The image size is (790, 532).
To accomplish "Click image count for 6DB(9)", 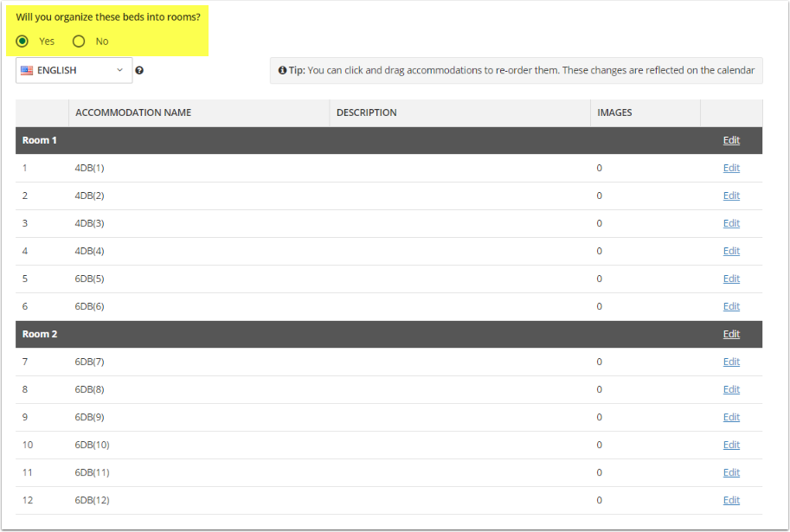I will point(599,417).
